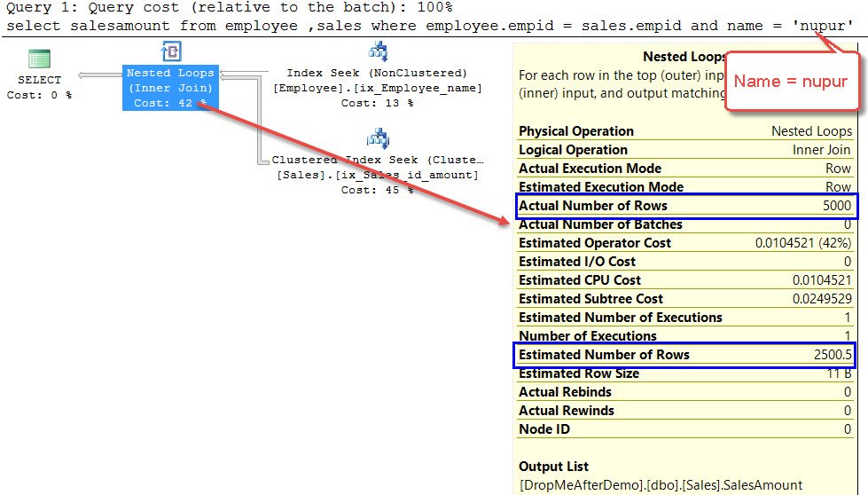Viewport: 868px width, 495px height.
Task: Click the 'Estimated CPU Cost' row
Action: pos(685,280)
